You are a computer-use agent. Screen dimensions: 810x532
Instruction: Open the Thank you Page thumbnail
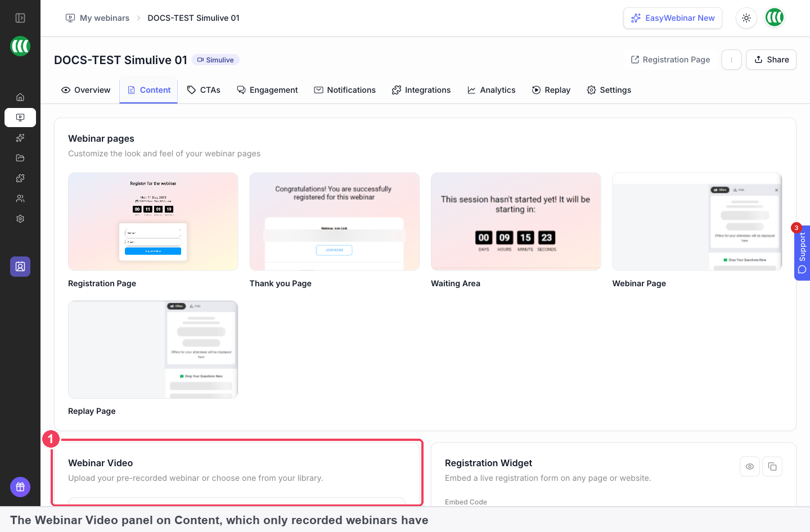335,222
